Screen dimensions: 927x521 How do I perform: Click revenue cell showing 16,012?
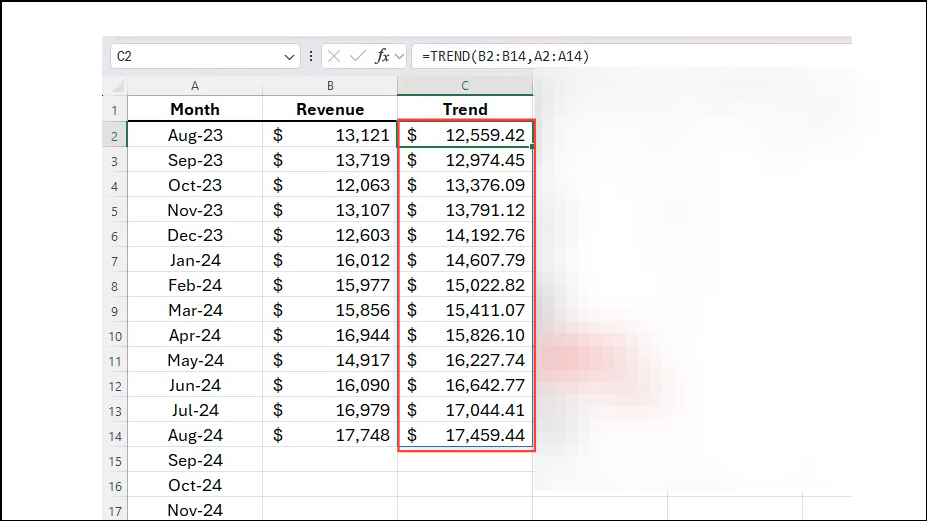click(330, 260)
